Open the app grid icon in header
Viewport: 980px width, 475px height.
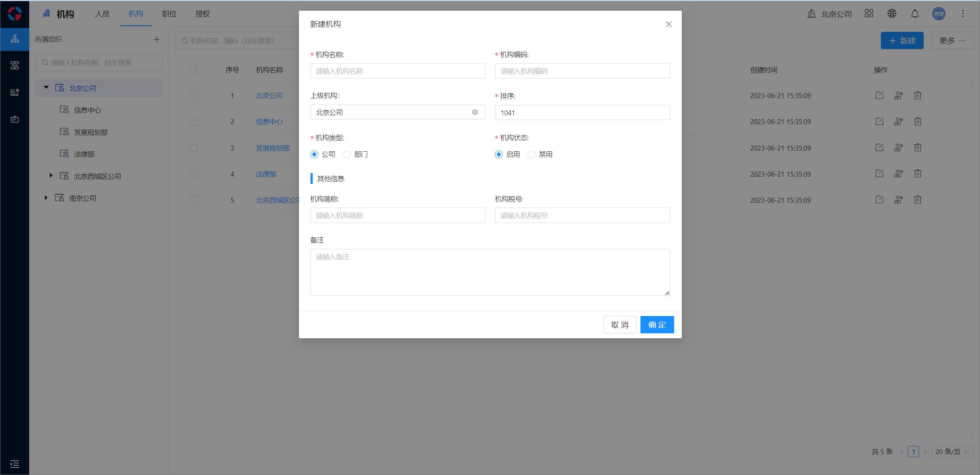869,14
